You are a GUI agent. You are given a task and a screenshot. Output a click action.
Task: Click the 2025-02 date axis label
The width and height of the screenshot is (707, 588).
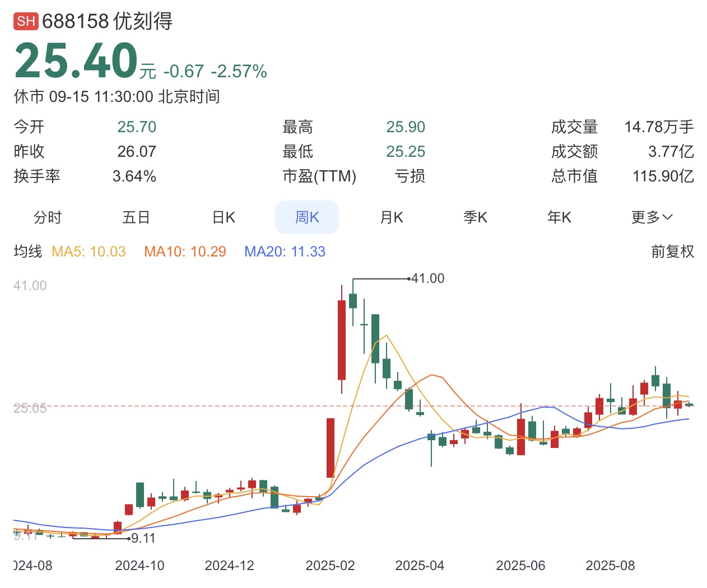[330, 566]
